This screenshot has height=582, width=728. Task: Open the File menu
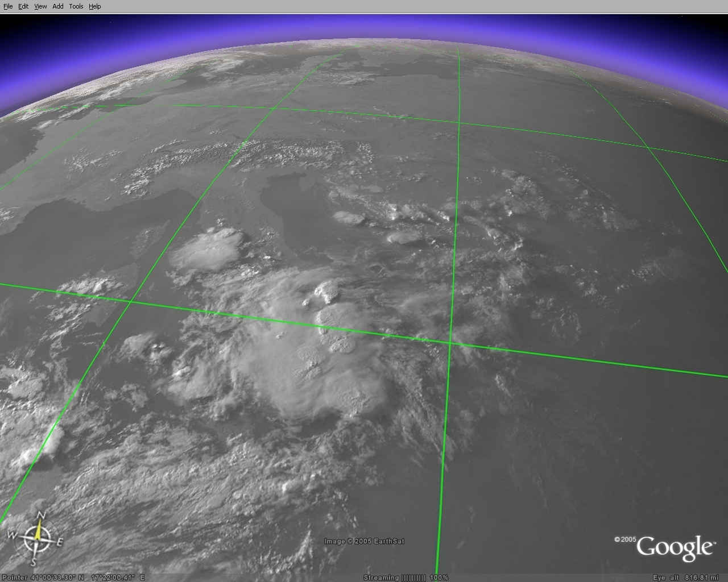pyautogui.click(x=8, y=6)
